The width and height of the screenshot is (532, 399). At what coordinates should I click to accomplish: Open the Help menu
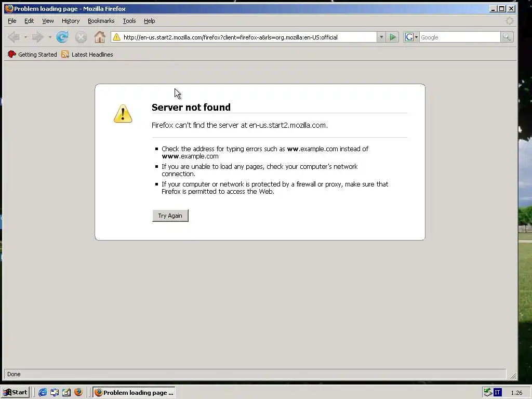coord(149,21)
